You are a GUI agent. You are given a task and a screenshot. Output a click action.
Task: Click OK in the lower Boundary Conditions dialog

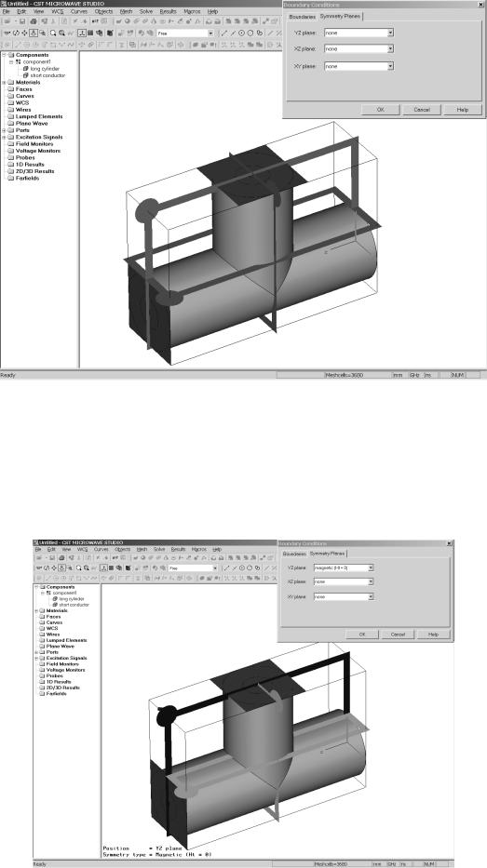coord(362,634)
